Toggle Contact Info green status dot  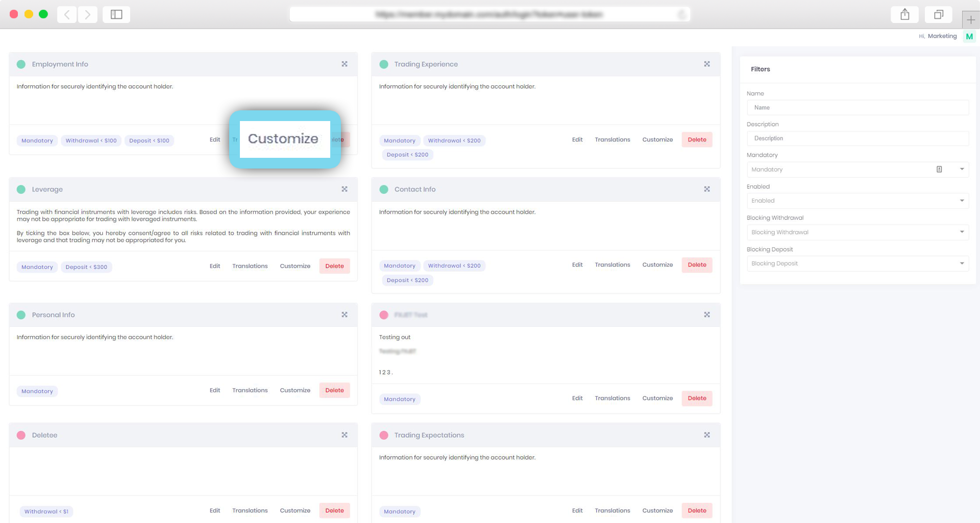[384, 189]
